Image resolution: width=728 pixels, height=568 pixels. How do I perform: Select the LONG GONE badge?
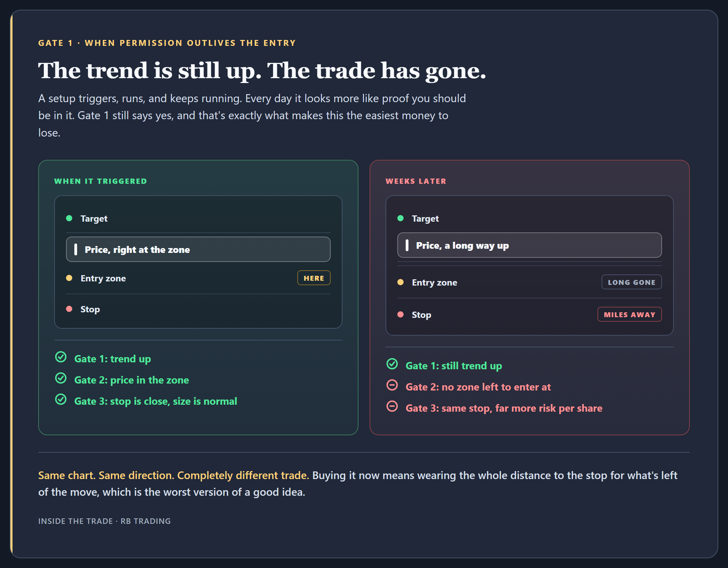(631, 282)
